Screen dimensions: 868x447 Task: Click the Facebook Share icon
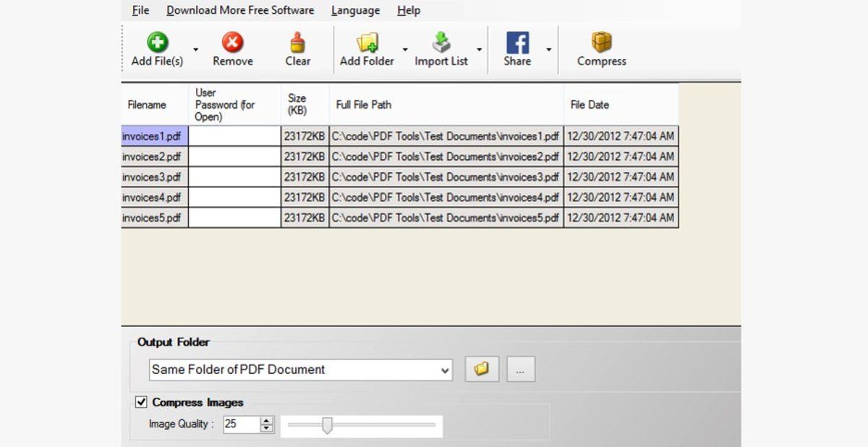(x=516, y=42)
